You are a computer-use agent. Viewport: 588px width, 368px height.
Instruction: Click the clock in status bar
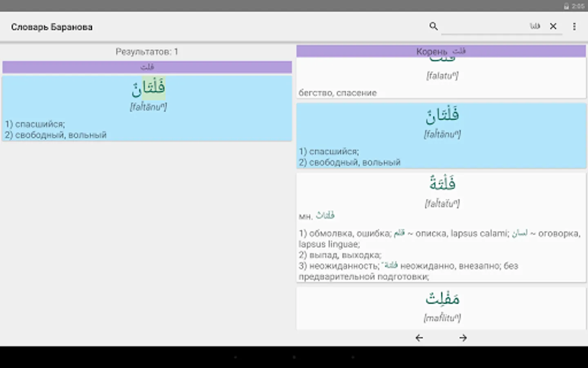click(x=578, y=6)
